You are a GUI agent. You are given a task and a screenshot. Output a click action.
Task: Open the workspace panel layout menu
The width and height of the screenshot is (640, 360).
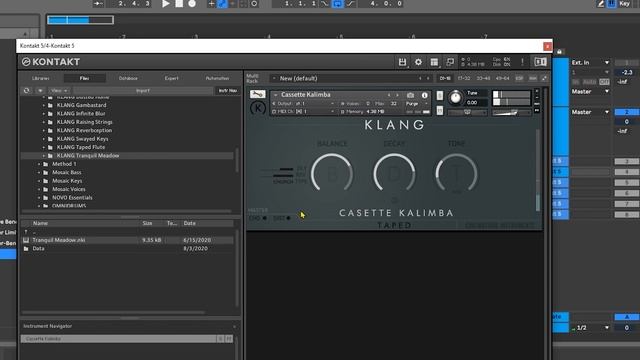coord(434,62)
